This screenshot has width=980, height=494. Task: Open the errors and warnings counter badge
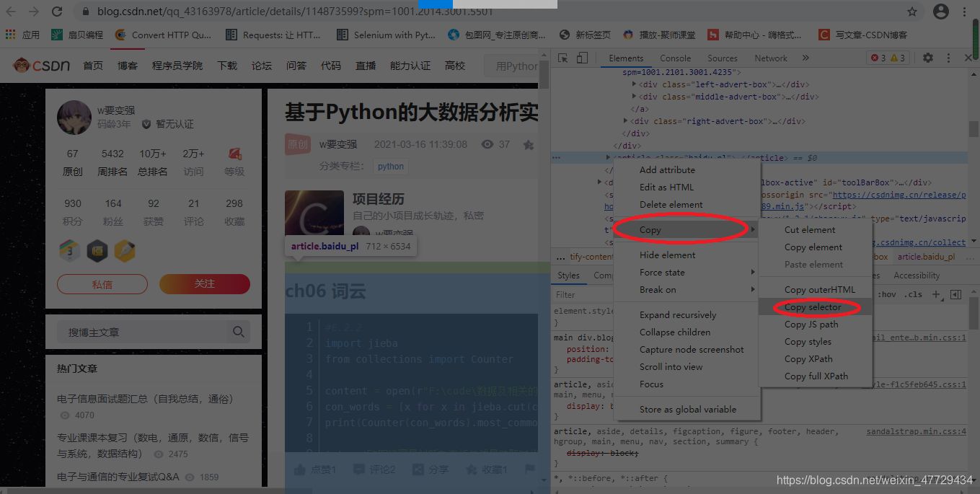tap(888, 58)
